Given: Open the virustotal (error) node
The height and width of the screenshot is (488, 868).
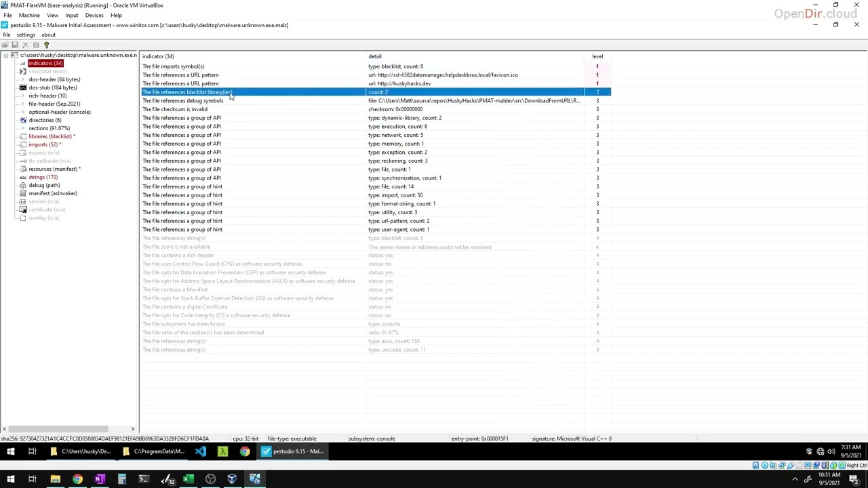Looking at the screenshot, I should (x=47, y=71).
